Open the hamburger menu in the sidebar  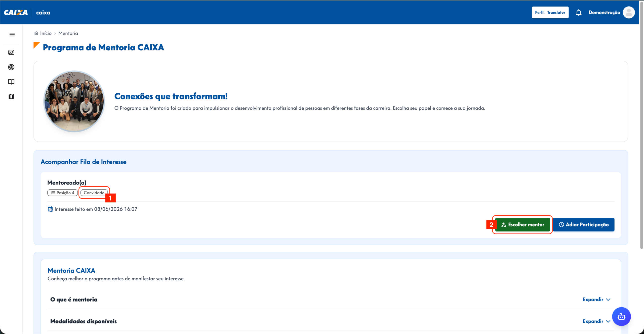[x=12, y=34]
